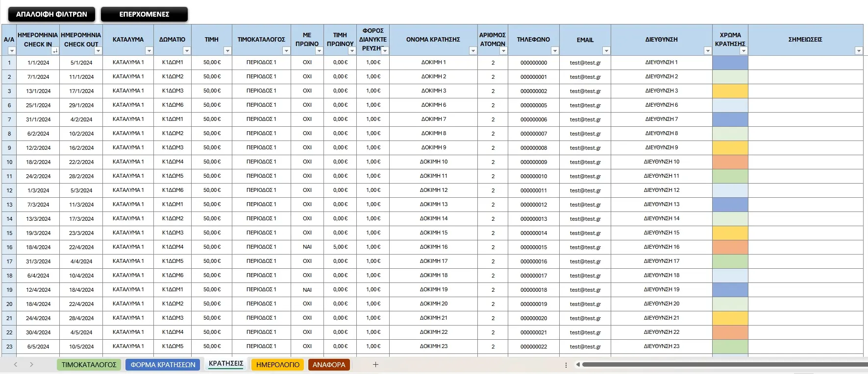This screenshot has width=868, height=374.
Task: Select the blue color cell for ΔΟΚΙΜΗ 1
Action: tap(730, 63)
